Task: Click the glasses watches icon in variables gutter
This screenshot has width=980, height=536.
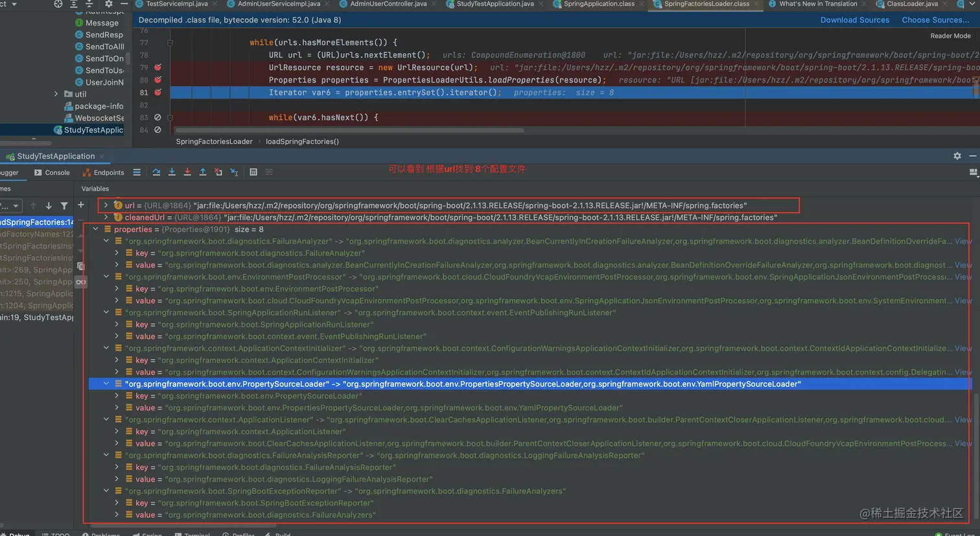Action: 81,282
